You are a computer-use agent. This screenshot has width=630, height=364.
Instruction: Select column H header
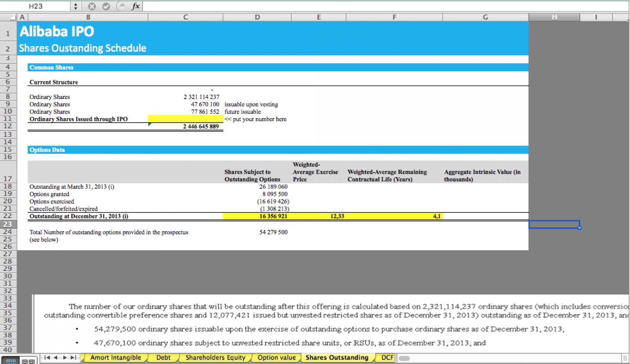[554, 17]
